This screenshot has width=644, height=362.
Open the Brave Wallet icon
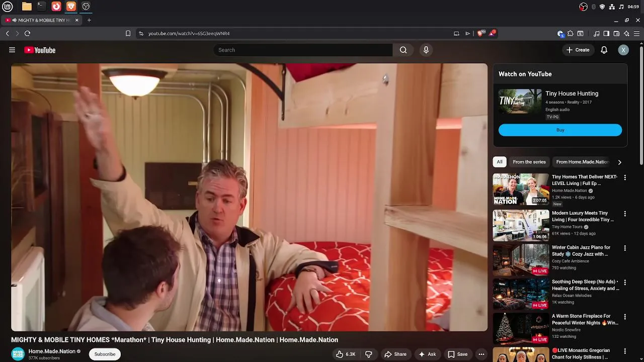[616, 33]
